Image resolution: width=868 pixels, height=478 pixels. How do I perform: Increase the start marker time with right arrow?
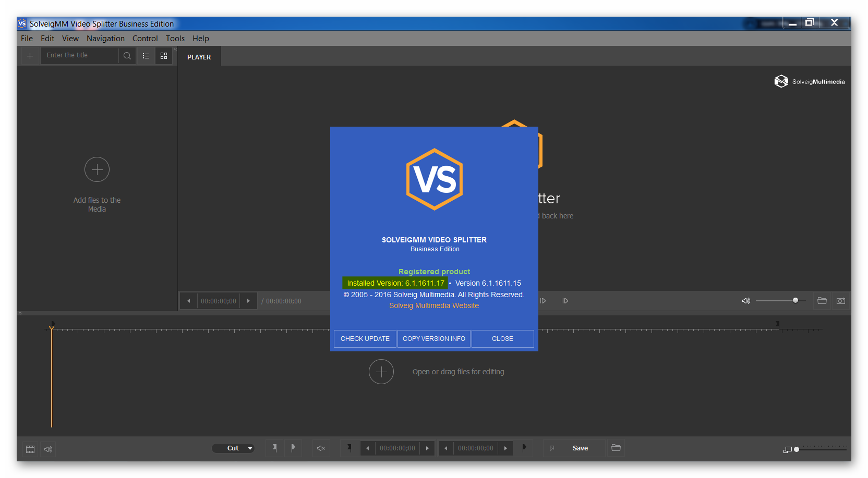(427, 448)
